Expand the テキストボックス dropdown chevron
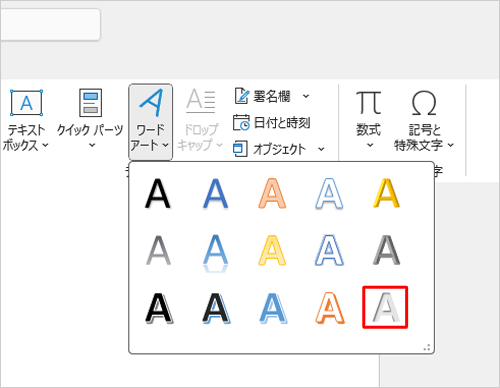This screenshot has height=388, width=500. coord(46,145)
